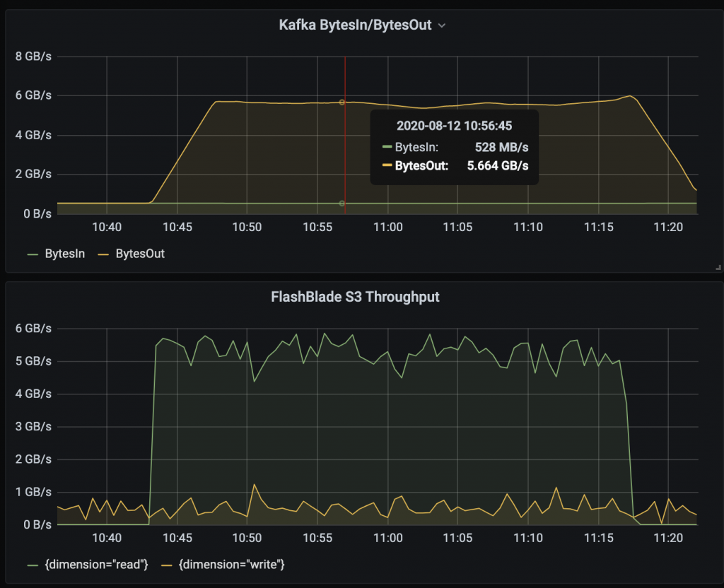Screen dimensions: 724x588
Task: Click the 2 GB/s label in the FlashBlade panel
Action: [33, 459]
